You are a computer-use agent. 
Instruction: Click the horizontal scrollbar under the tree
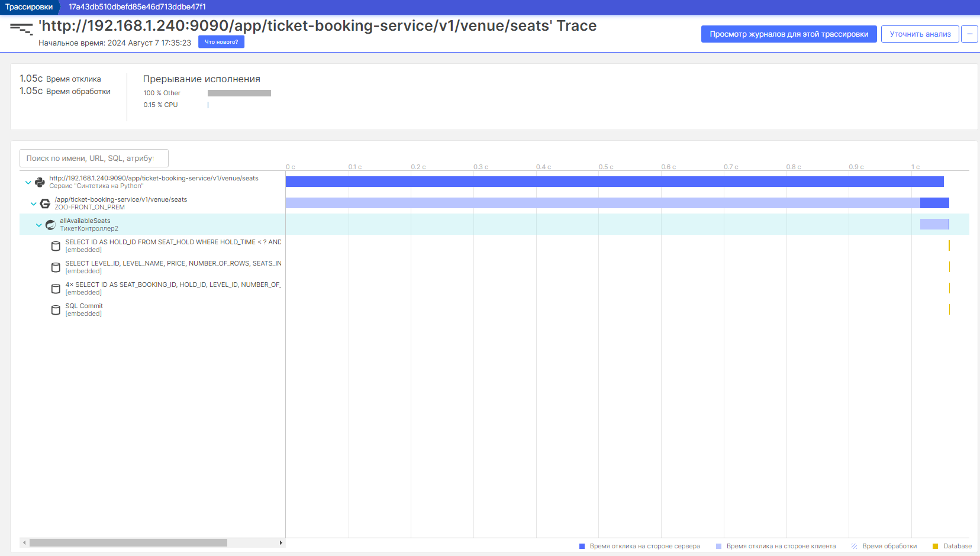click(x=128, y=542)
